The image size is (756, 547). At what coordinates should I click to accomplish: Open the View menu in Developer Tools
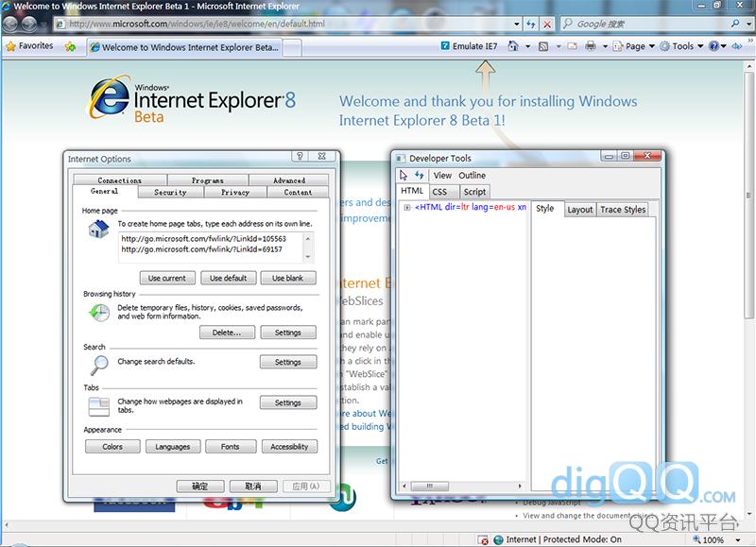click(442, 176)
